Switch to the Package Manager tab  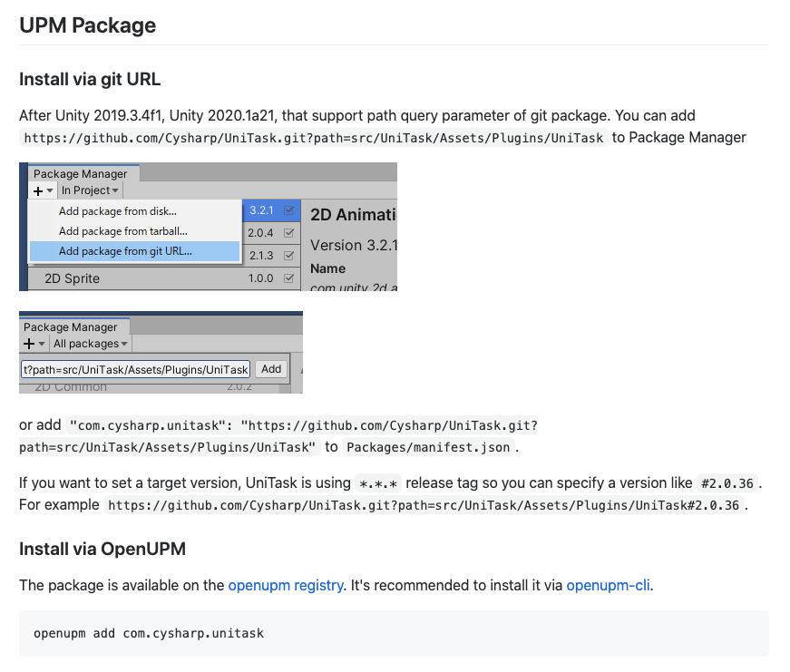coord(80,172)
